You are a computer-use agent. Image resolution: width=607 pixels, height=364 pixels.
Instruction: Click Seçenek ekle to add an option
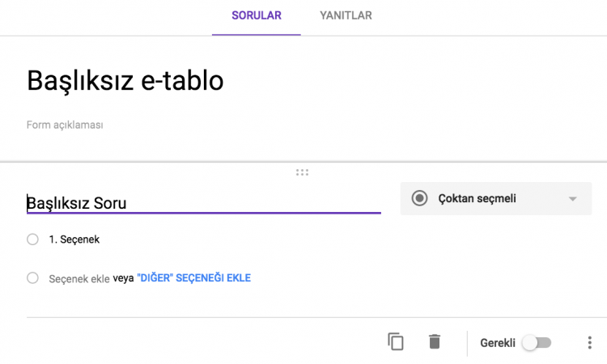coord(79,278)
